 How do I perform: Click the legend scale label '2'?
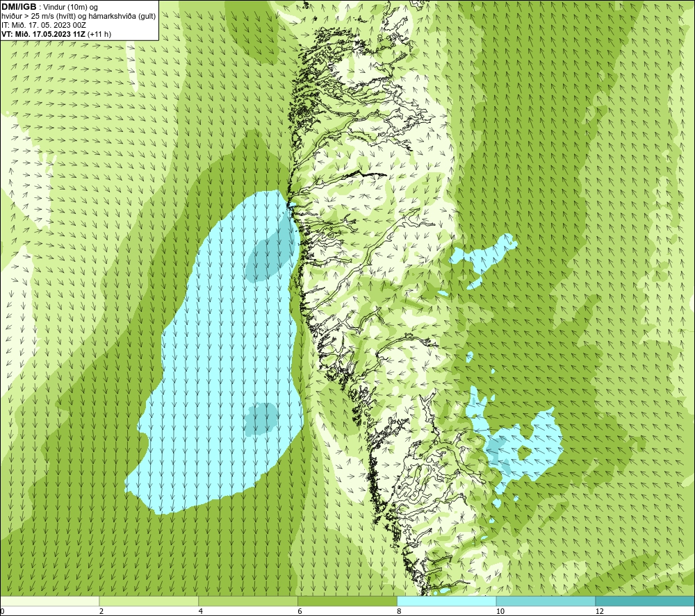pos(101,611)
